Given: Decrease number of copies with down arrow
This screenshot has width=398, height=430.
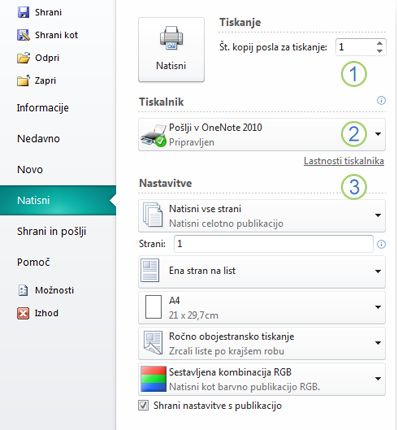Looking at the screenshot, I should pos(379,51).
